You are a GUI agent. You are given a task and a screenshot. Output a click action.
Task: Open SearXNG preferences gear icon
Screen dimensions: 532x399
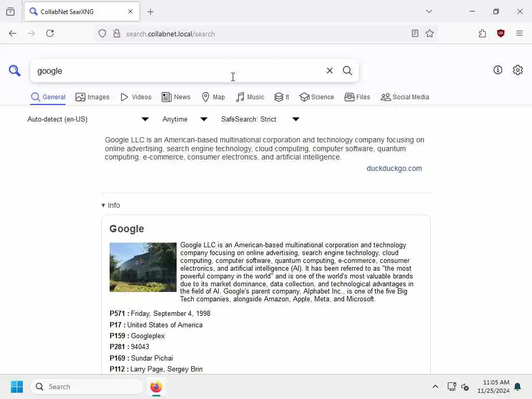click(518, 70)
